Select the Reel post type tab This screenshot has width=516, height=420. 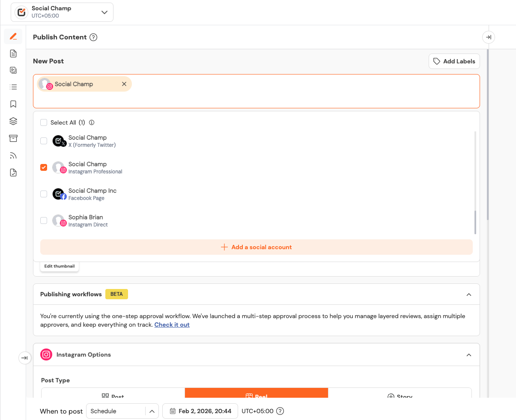257,394
